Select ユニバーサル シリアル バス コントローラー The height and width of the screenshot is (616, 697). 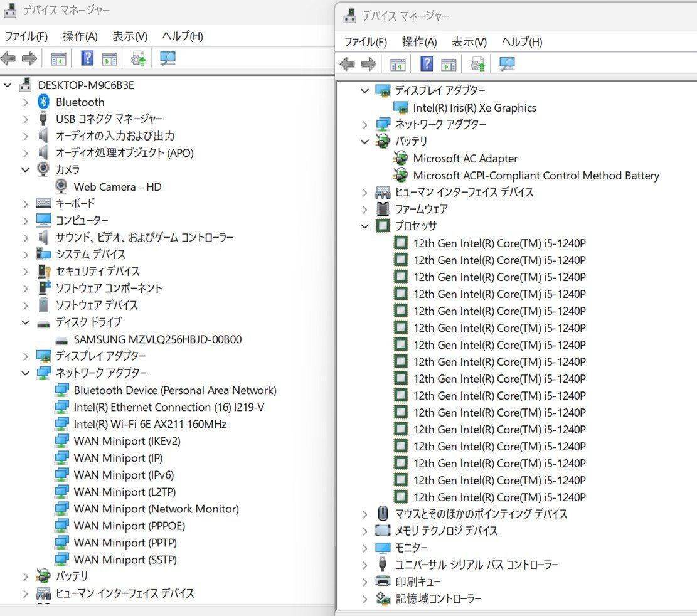pyautogui.click(x=477, y=565)
